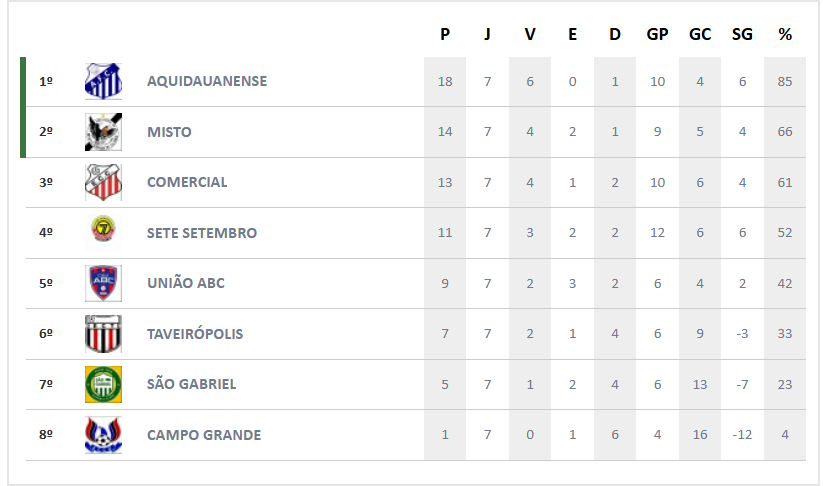
Task: Click the São Gabriel team crest
Action: 103,384
